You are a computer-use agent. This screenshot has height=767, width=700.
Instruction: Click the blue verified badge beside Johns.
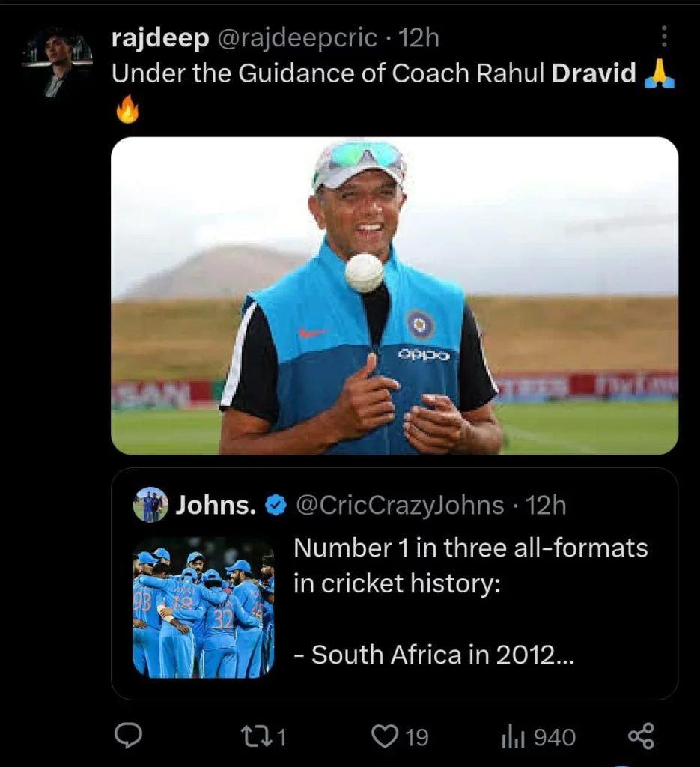point(276,506)
